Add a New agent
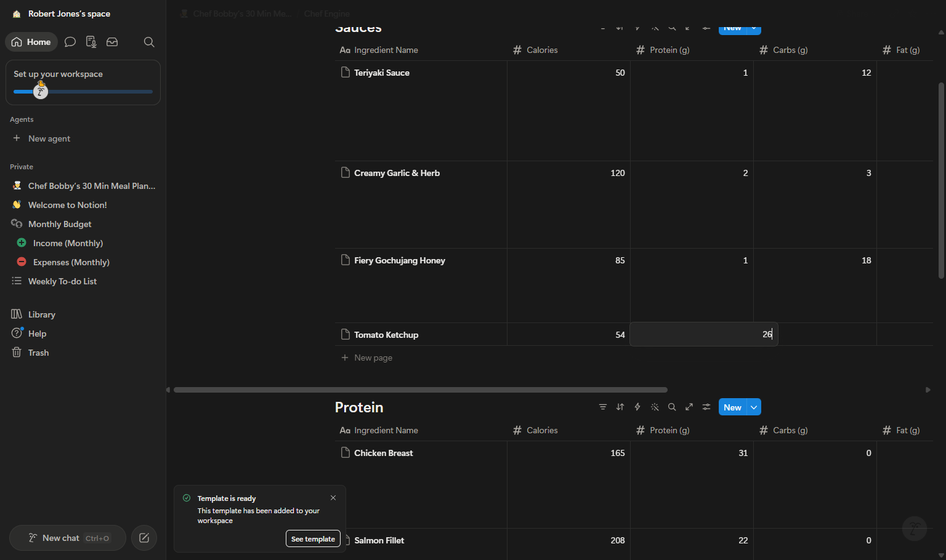946x560 pixels. (83, 138)
